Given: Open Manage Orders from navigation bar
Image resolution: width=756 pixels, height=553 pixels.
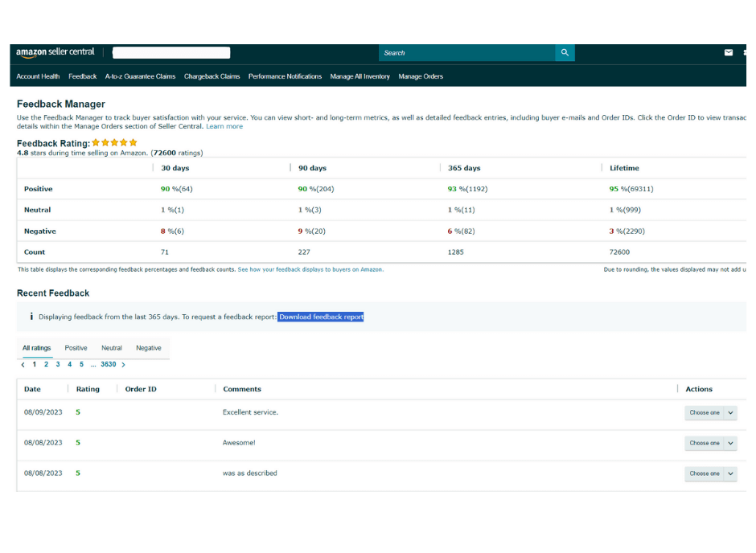Looking at the screenshot, I should tap(421, 76).
